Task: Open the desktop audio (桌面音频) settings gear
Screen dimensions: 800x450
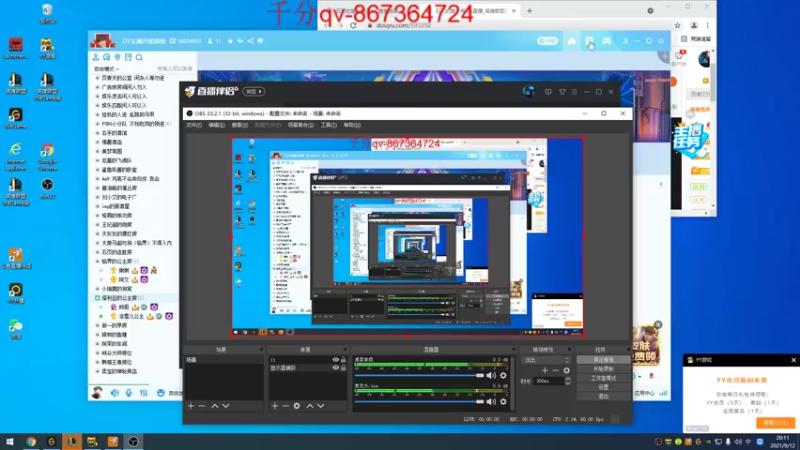Action: point(503,376)
